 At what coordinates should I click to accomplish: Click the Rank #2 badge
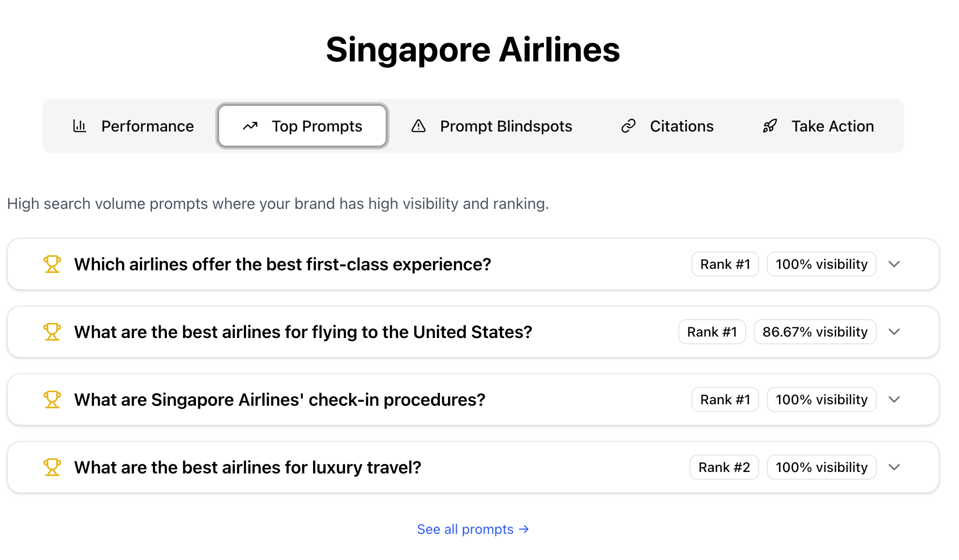(x=724, y=468)
